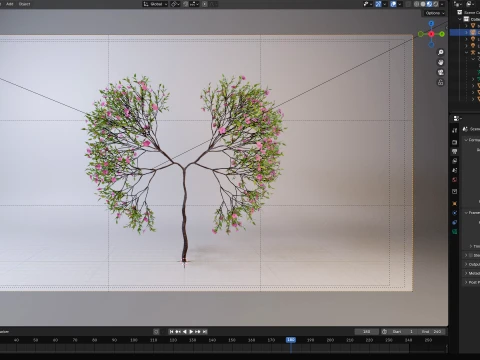
Task: Click the pan hand viewport icon
Action: coord(441,62)
